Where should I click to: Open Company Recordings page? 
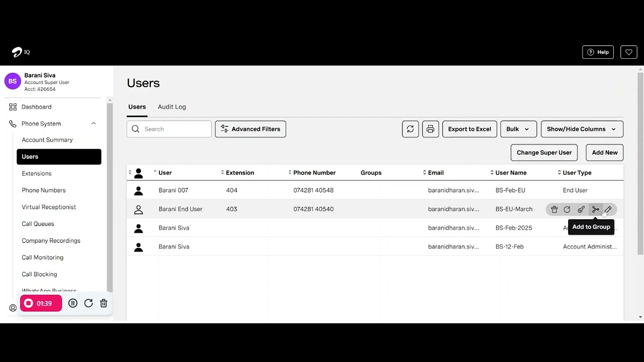tap(51, 241)
